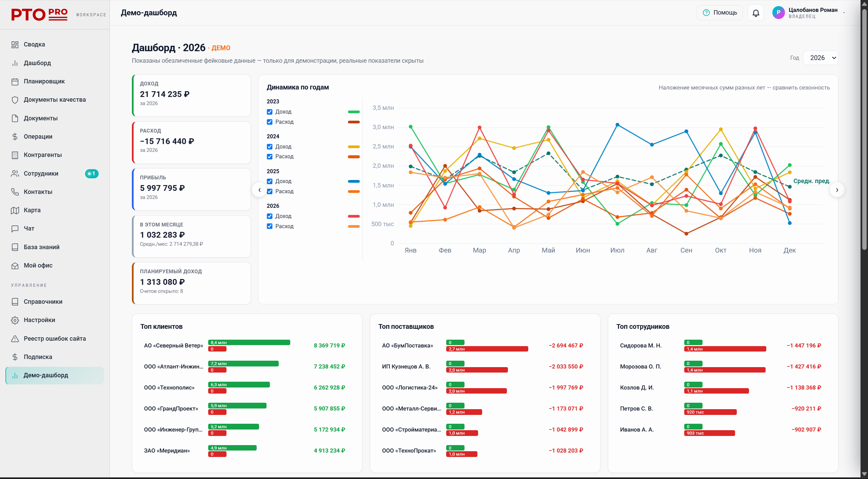The image size is (868, 479).
Task: Open the Настройки gear icon
Action: 15,320
